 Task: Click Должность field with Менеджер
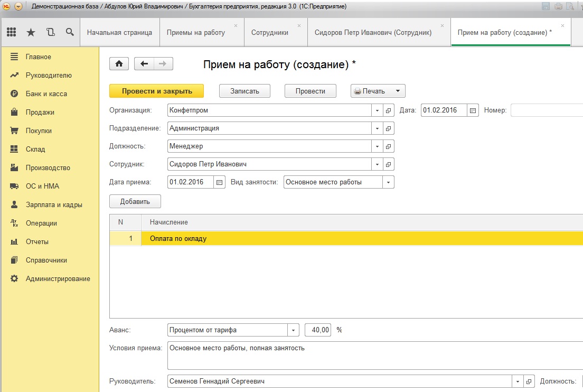[269, 146]
